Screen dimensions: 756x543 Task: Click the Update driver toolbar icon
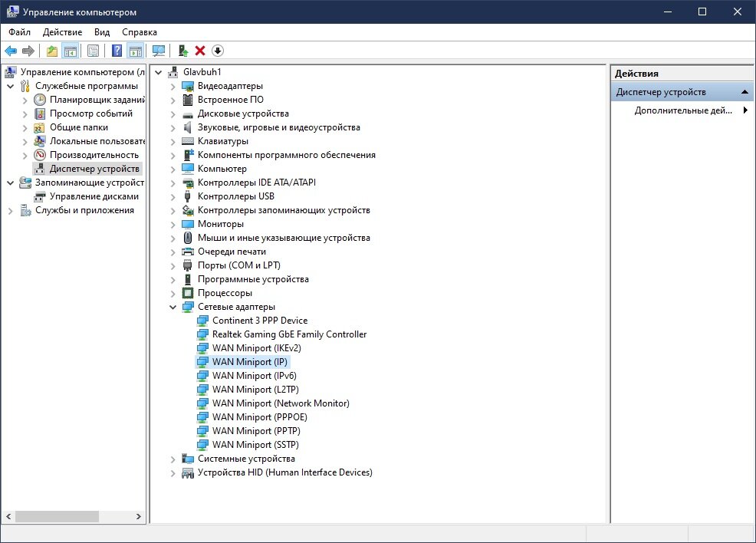click(x=182, y=51)
